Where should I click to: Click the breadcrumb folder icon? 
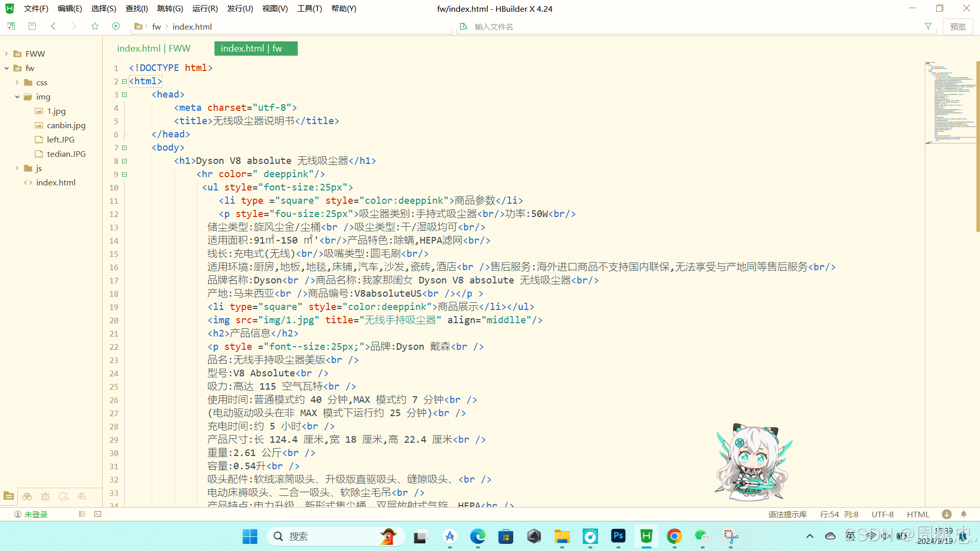point(138,26)
